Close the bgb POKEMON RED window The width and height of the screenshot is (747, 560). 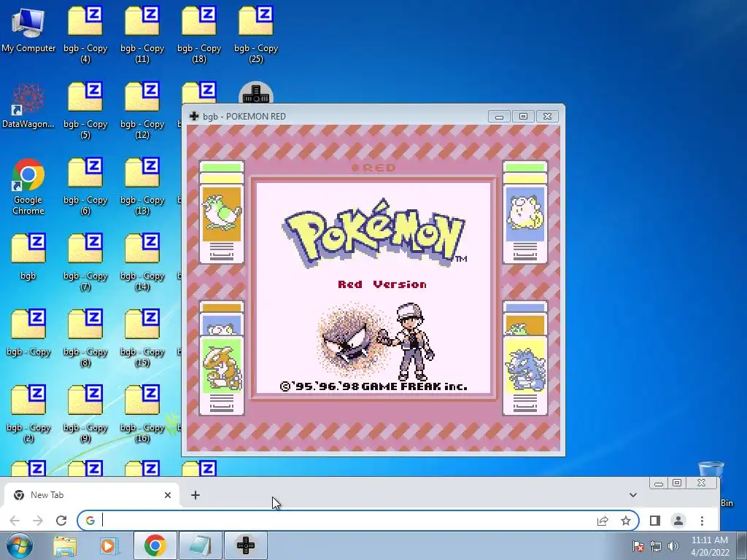point(547,117)
